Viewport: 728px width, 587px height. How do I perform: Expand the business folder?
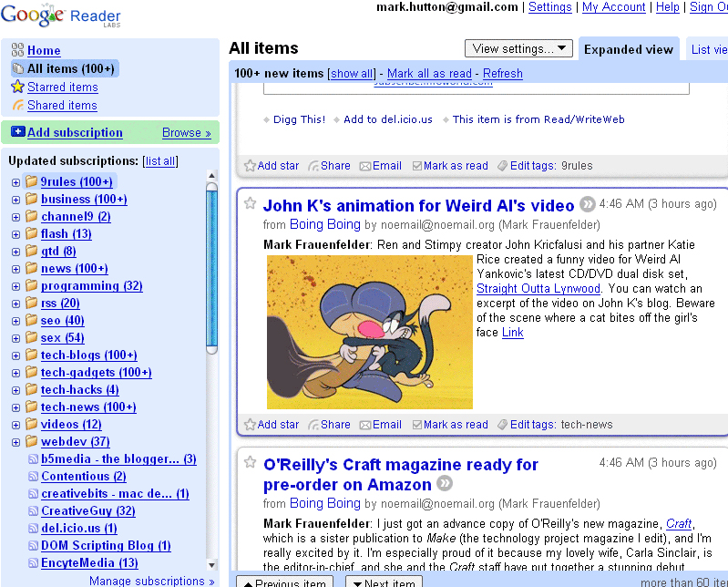15,201
